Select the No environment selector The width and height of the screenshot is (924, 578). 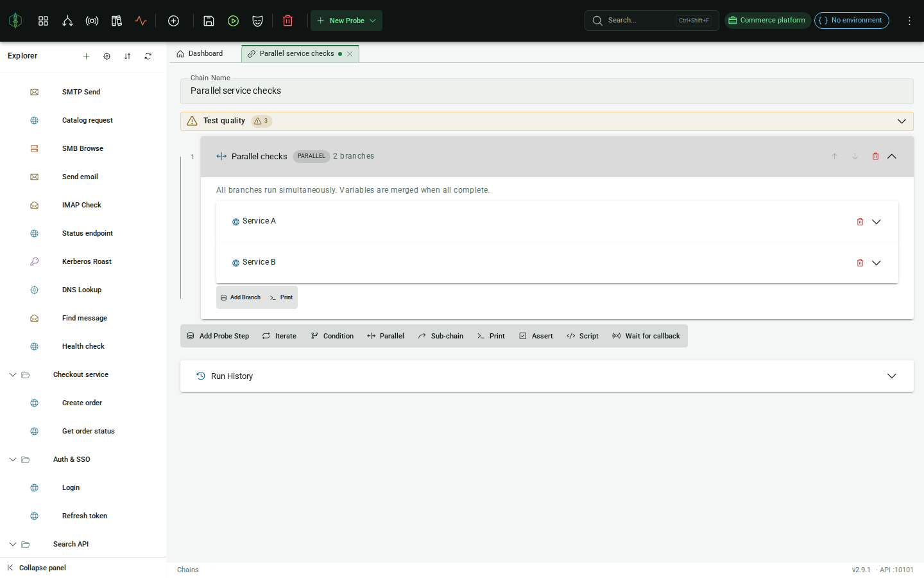click(851, 21)
